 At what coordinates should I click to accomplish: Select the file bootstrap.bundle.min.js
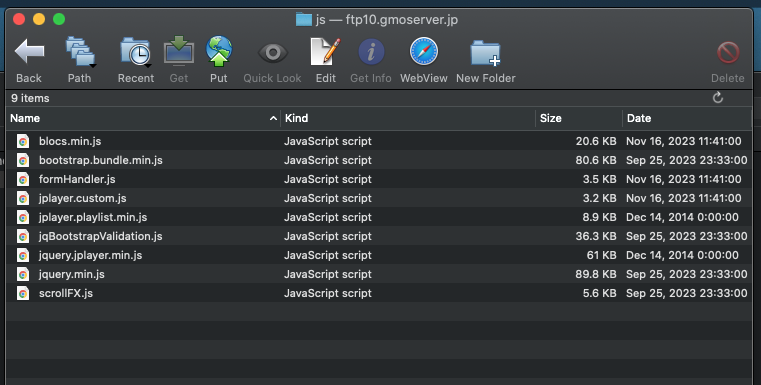point(100,160)
